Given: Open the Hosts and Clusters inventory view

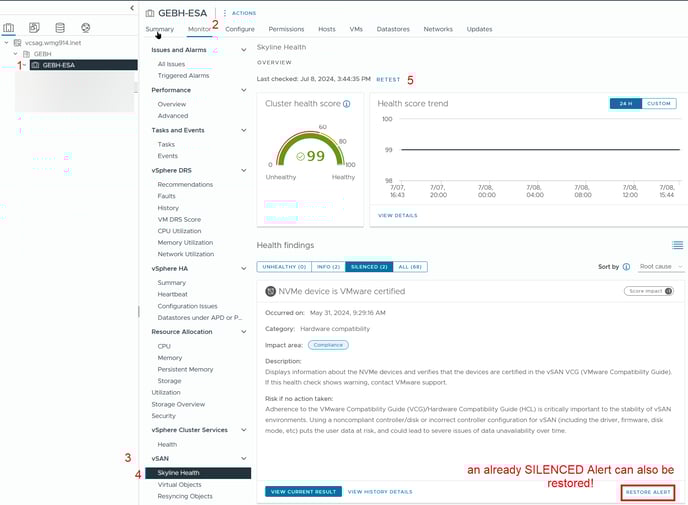Looking at the screenshot, I should click(9, 28).
